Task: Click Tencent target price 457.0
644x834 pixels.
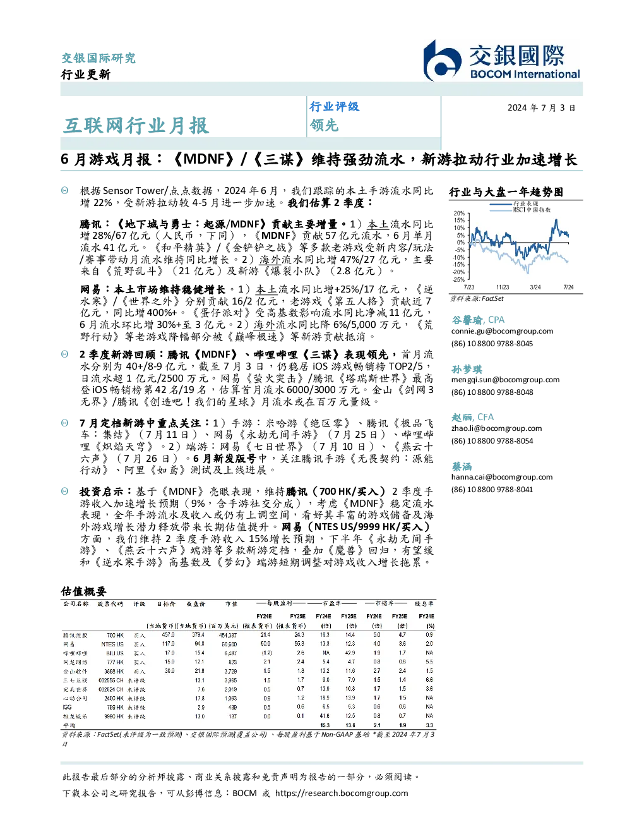Action: click(169, 635)
